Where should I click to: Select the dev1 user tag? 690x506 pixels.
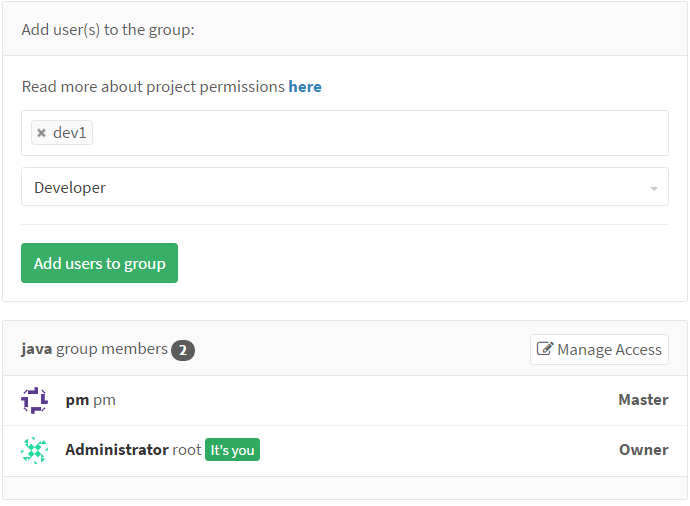pyautogui.click(x=70, y=133)
